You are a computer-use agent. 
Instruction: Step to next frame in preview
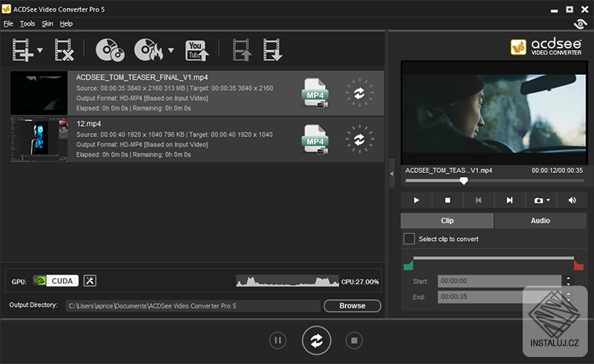click(509, 200)
